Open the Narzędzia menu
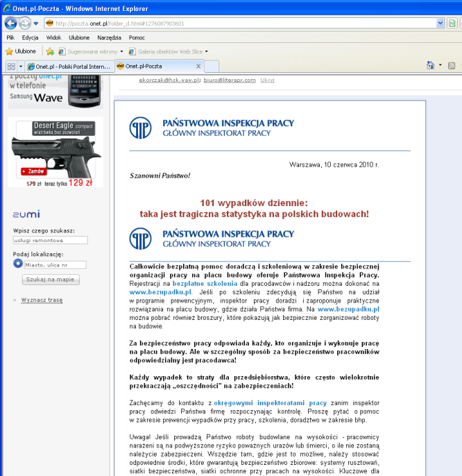This screenshot has height=476, width=462. (x=109, y=37)
